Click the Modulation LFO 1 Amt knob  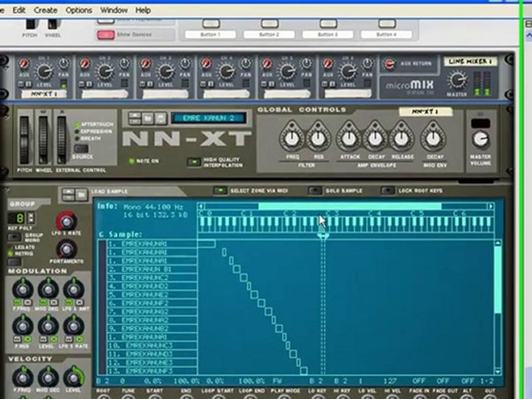tap(74, 289)
